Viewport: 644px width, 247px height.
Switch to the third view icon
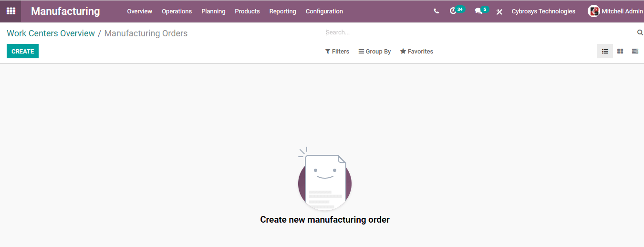click(x=635, y=51)
